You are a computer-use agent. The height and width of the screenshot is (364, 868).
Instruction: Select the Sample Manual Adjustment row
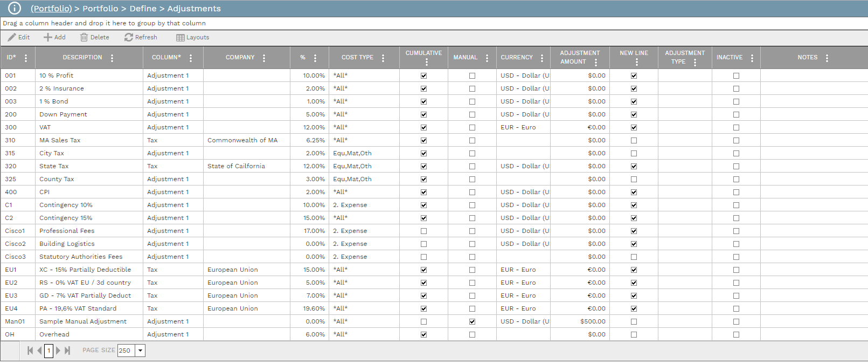(x=83, y=321)
